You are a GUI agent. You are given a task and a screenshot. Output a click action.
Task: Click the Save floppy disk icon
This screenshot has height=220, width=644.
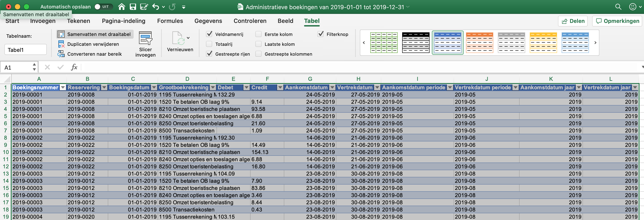pos(133,7)
